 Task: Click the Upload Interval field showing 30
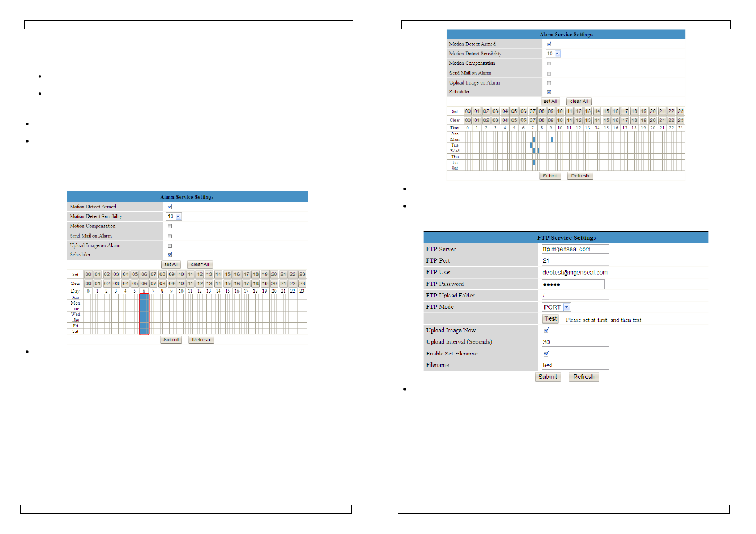(575, 342)
